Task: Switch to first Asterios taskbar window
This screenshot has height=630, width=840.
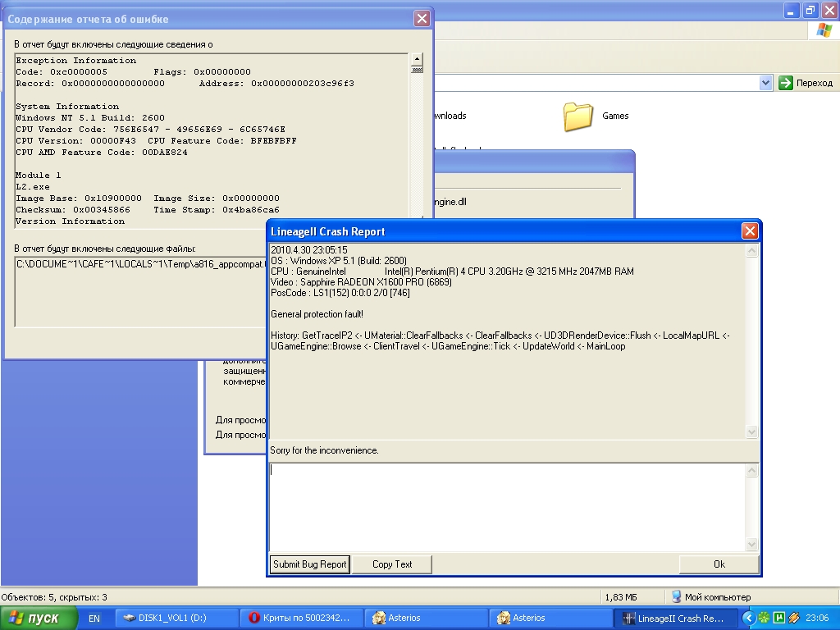Action: click(427, 618)
